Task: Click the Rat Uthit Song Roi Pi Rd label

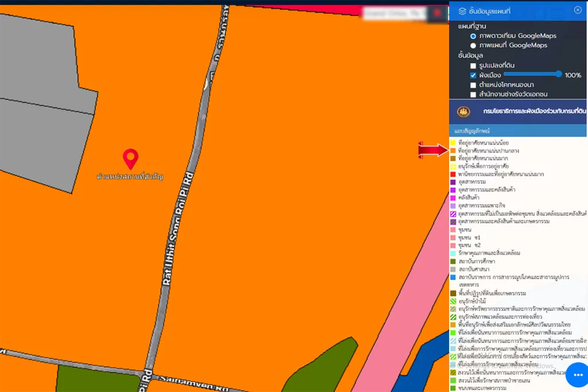Action: click(178, 229)
